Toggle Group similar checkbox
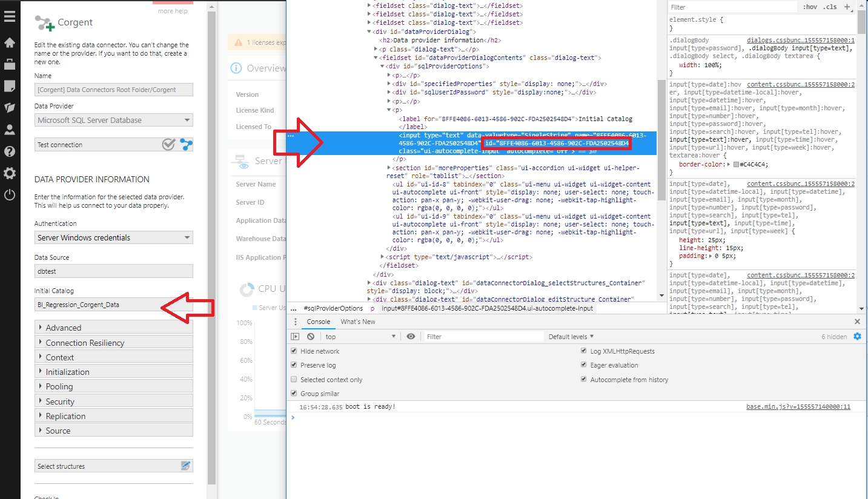The image size is (868, 499). pos(294,394)
